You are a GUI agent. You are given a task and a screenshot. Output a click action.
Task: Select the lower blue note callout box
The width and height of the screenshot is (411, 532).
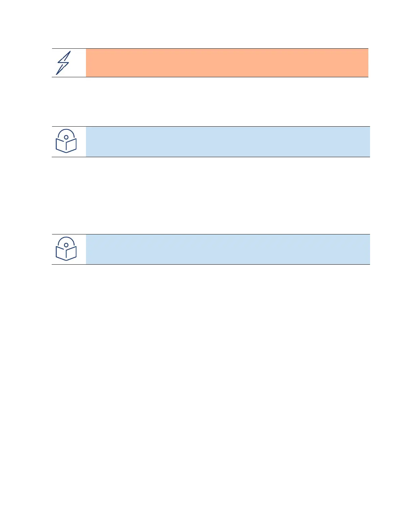point(228,249)
